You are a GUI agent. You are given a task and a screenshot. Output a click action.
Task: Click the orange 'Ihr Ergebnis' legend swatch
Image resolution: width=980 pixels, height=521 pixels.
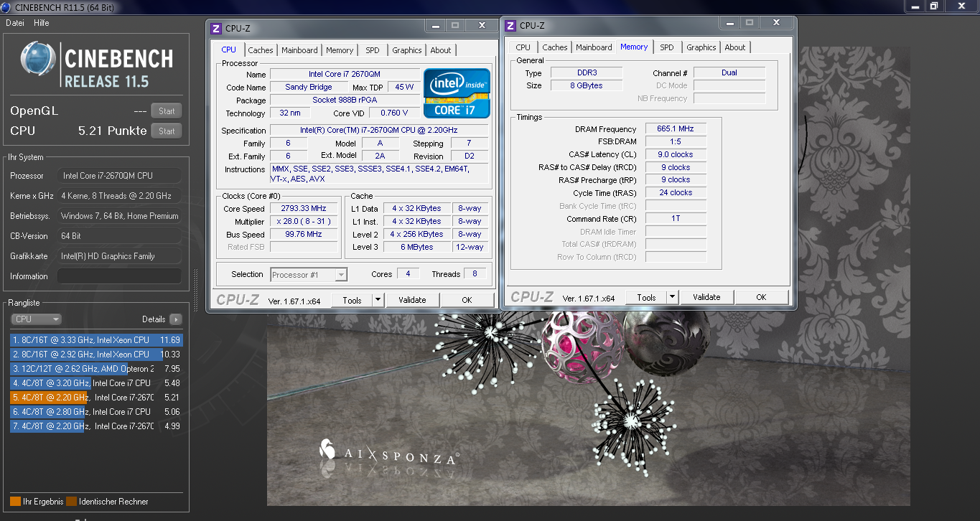(15, 502)
